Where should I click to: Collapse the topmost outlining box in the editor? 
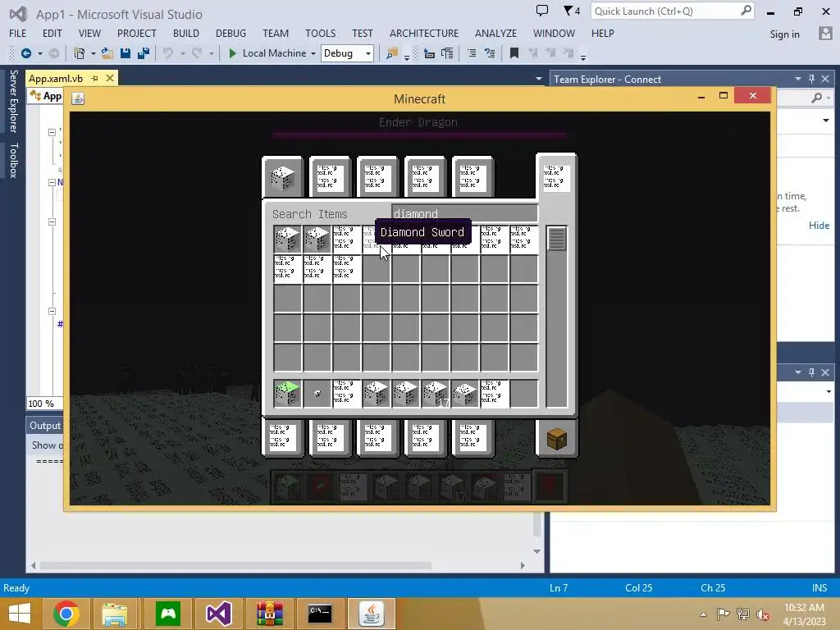coord(52,132)
